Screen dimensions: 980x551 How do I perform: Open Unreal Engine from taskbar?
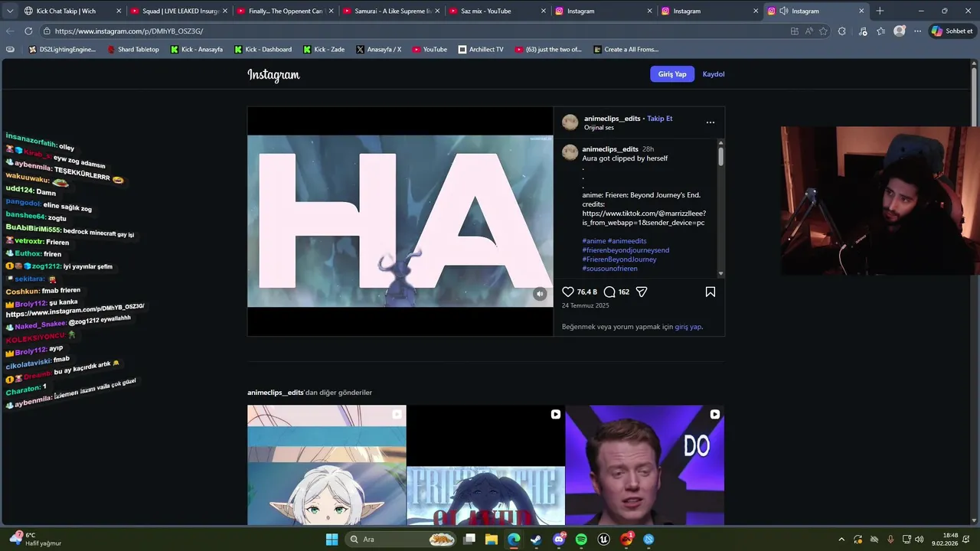coord(604,540)
